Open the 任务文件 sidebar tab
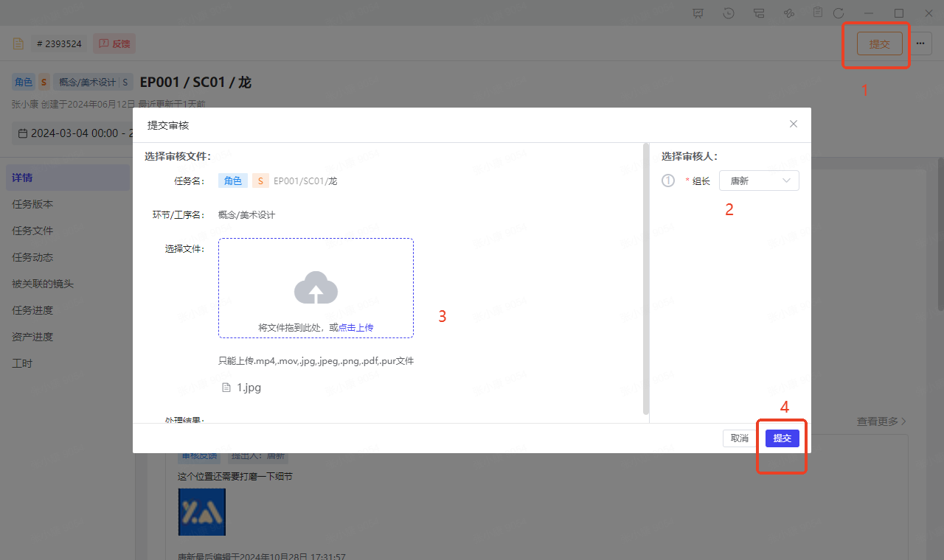The image size is (944, 560). click(x=32, y=231)
